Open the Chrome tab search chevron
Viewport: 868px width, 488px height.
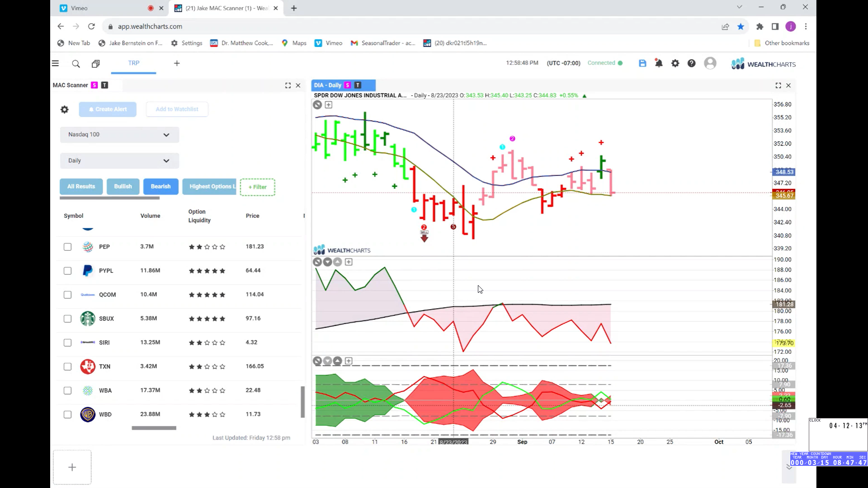[x=740, y=7]
